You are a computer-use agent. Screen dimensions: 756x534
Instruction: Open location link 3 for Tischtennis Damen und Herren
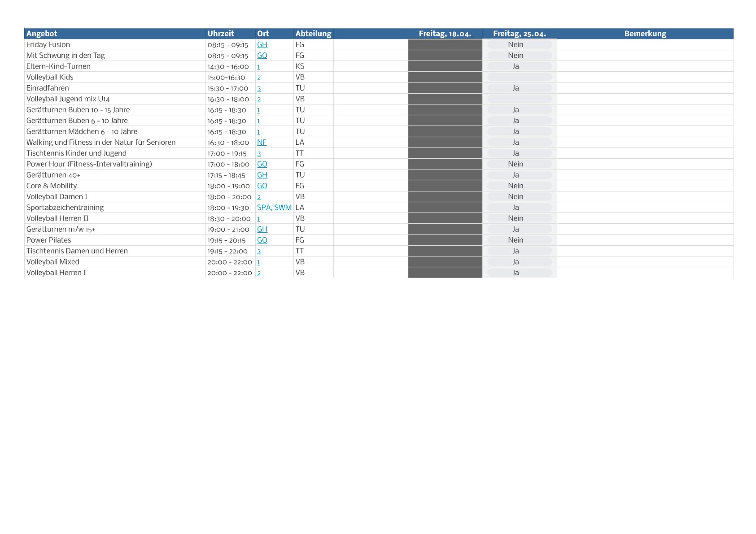[259, 252]
